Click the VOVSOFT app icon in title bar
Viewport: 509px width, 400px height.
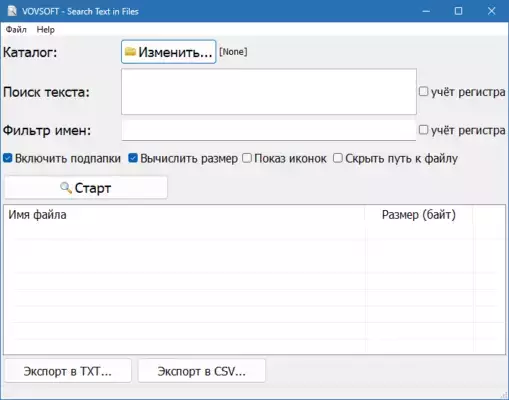(12, 11)
